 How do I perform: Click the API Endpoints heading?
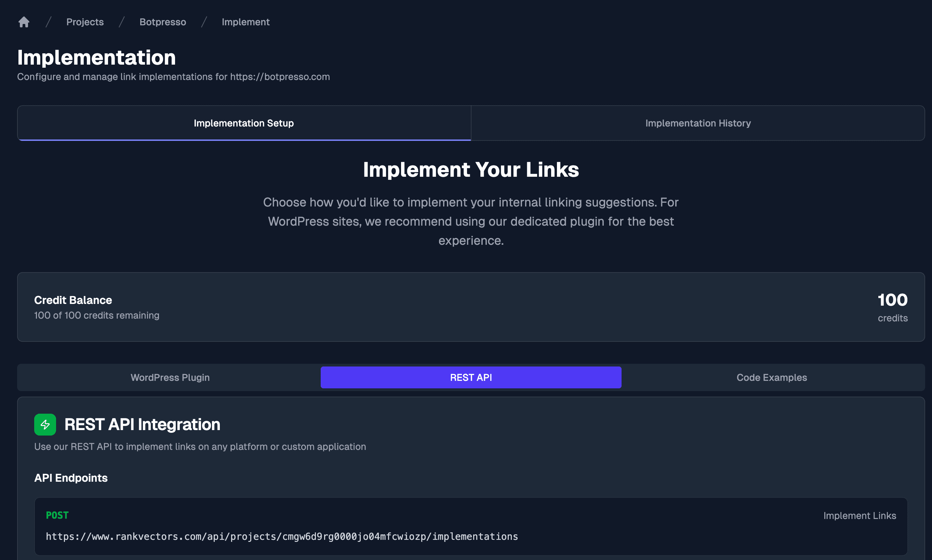tap(71, 478)
